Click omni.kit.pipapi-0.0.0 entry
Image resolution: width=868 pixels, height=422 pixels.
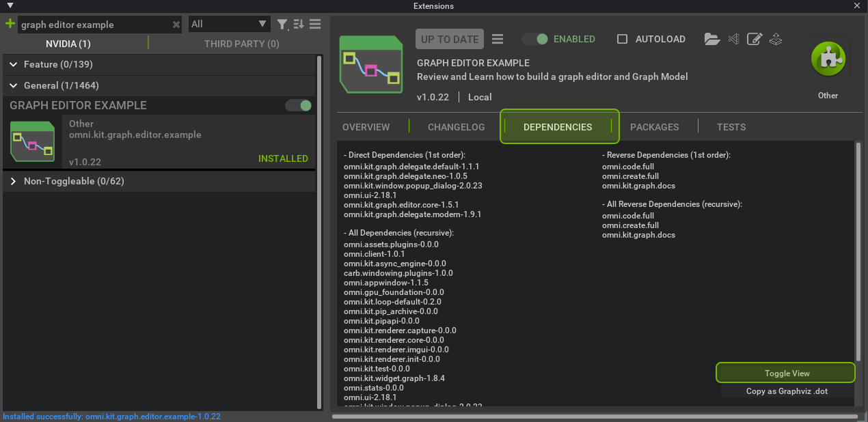tap(381, 321)
